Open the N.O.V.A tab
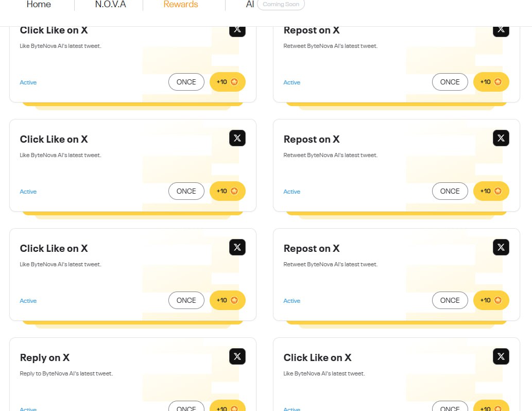532x411 pixels. [x=110, y=5]
